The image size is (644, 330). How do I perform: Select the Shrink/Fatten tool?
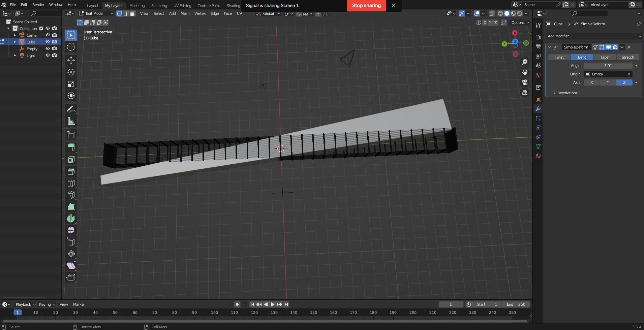tap(71, 254)
